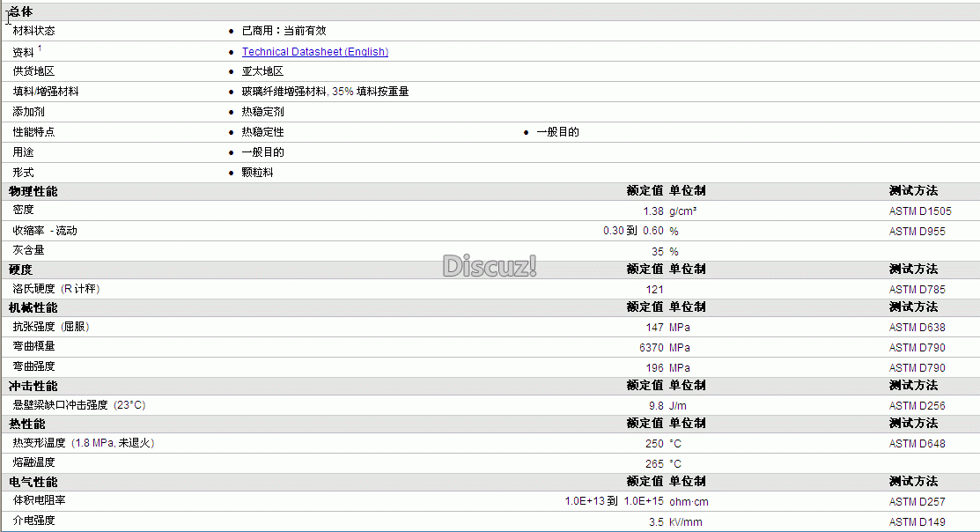This screenshot has height=532, width=980.
Task: Select the melting temperature value '265'
Action: [x=654, y=464]
